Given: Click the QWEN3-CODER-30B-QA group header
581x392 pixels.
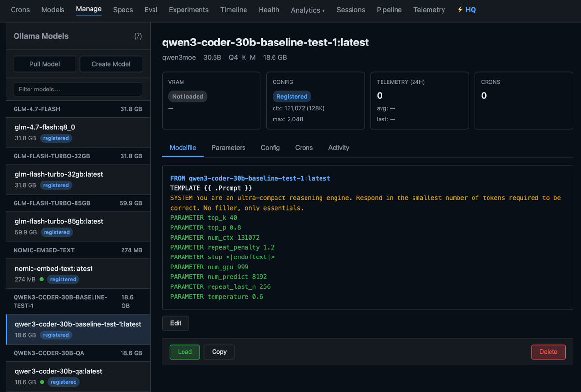Looking at the screenshot, I should click(78, 353).
